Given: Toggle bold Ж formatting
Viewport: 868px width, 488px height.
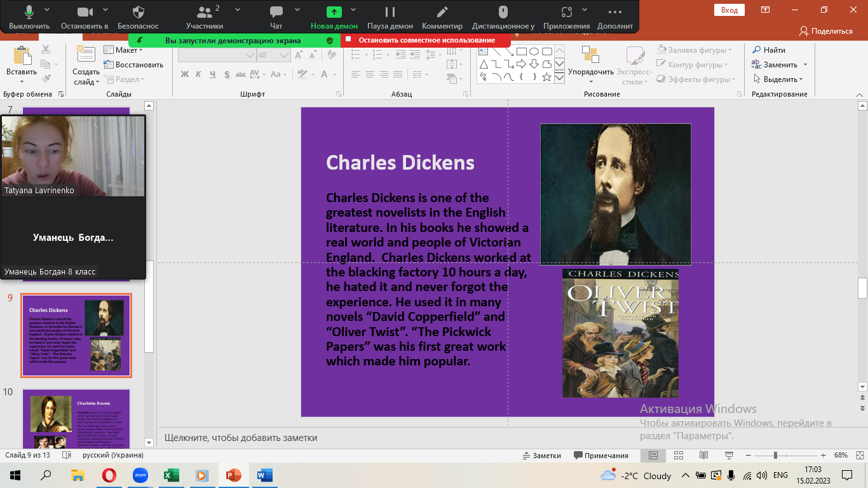Looking at the screenshot, I should (x=185, y=74).
